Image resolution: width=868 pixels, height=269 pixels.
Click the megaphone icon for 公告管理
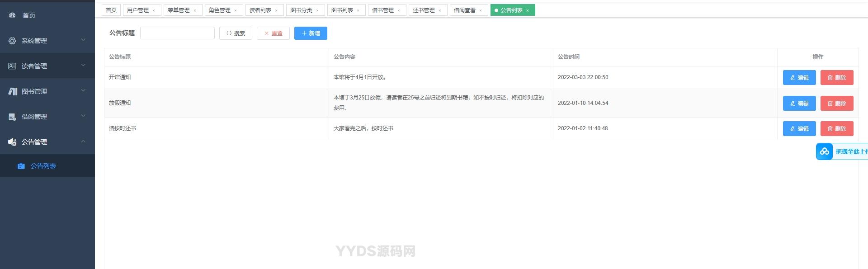point(12,142)
